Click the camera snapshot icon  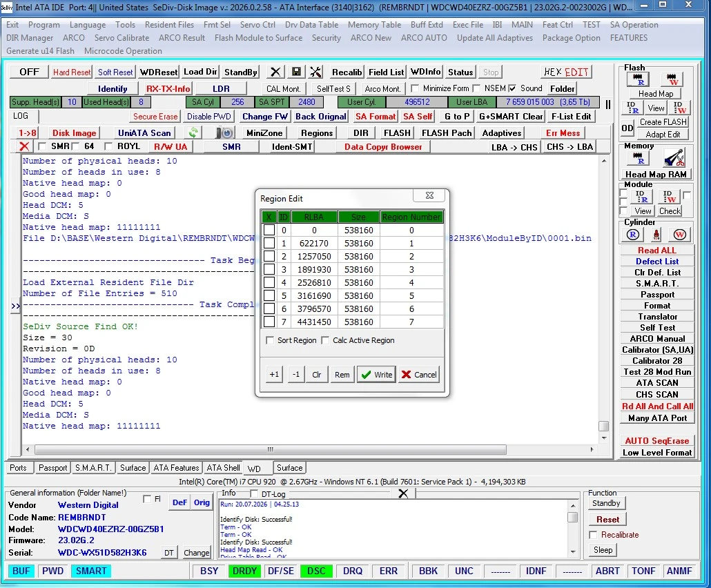(x=225, y=133)
